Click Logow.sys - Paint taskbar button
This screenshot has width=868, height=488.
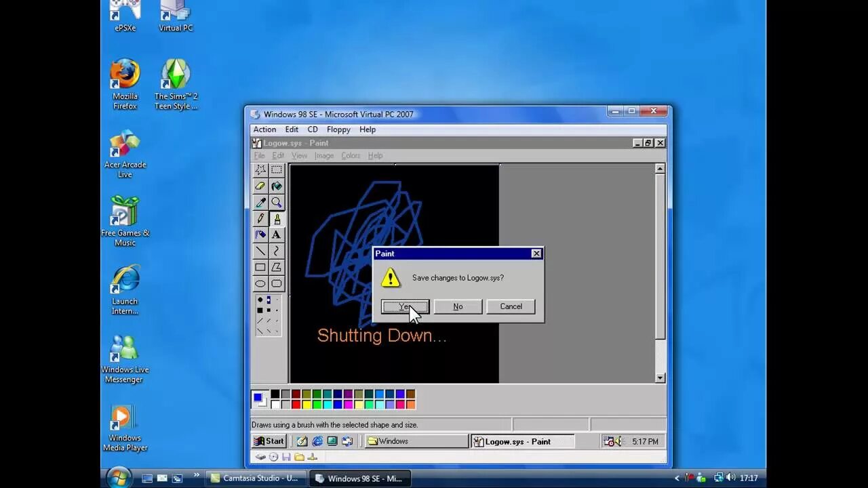(x=522, y=441)
